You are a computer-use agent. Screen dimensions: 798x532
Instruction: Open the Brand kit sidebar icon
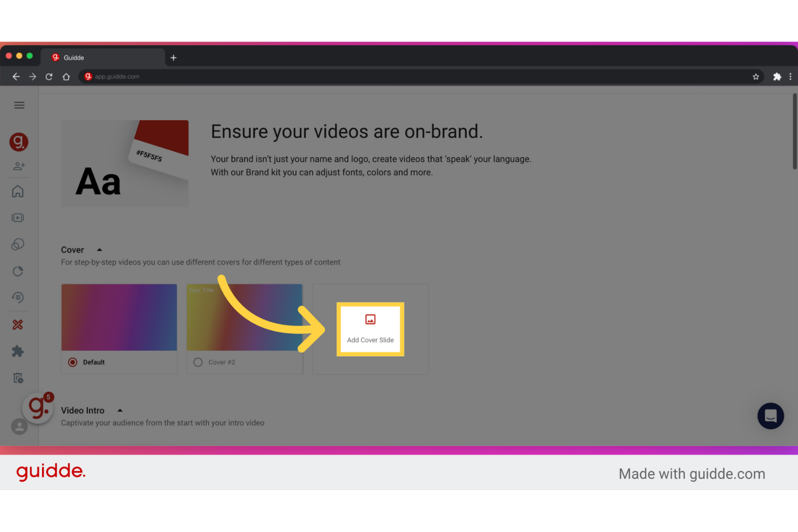[x=18, y=324]
